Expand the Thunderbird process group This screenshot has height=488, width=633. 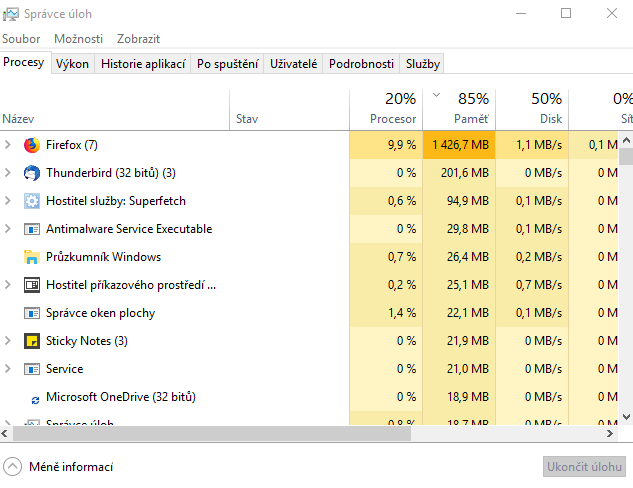point(8,173)
